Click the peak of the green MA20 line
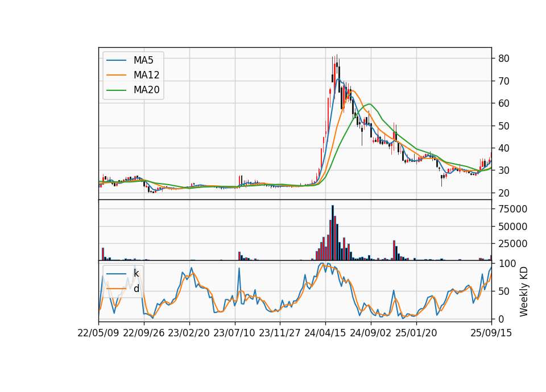Screen dimensions: 546x392 (x=370, y=103)
